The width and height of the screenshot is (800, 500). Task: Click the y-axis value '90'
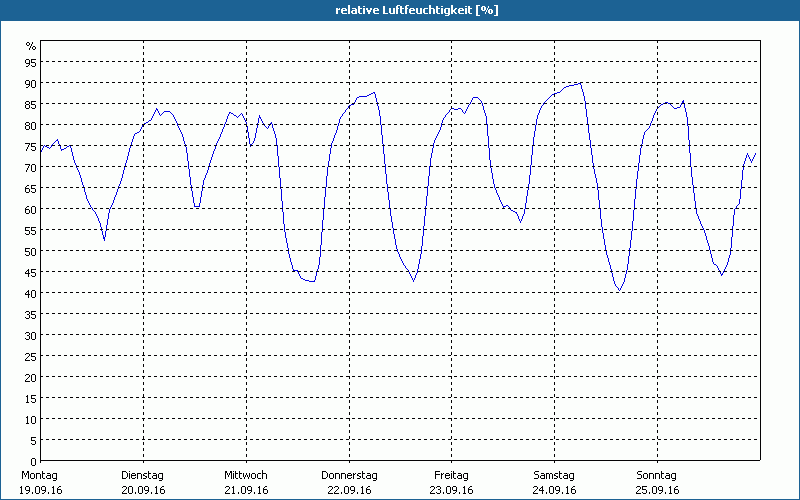(x=31, y=83)
